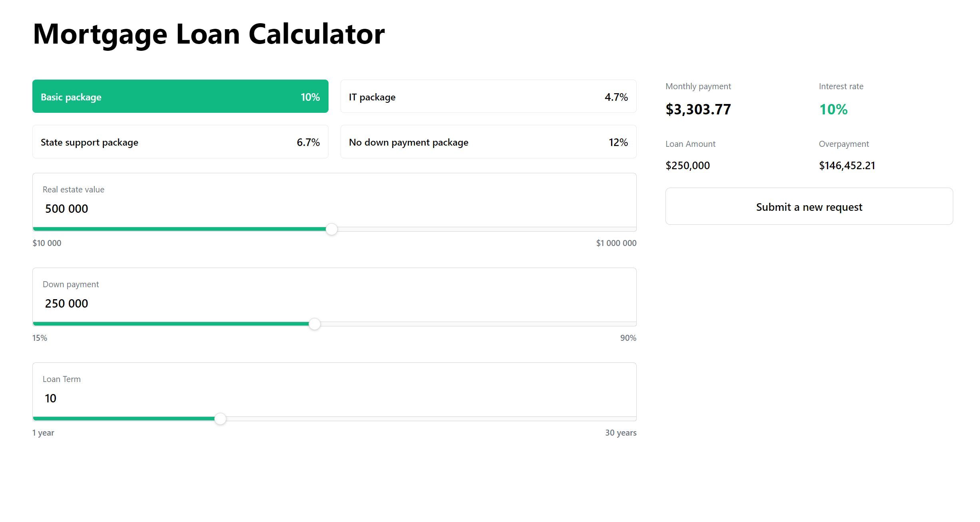Click the Mortgage Loan Calculator heading
The width and height of the screenshot is (980, 522).
(209, 34)
